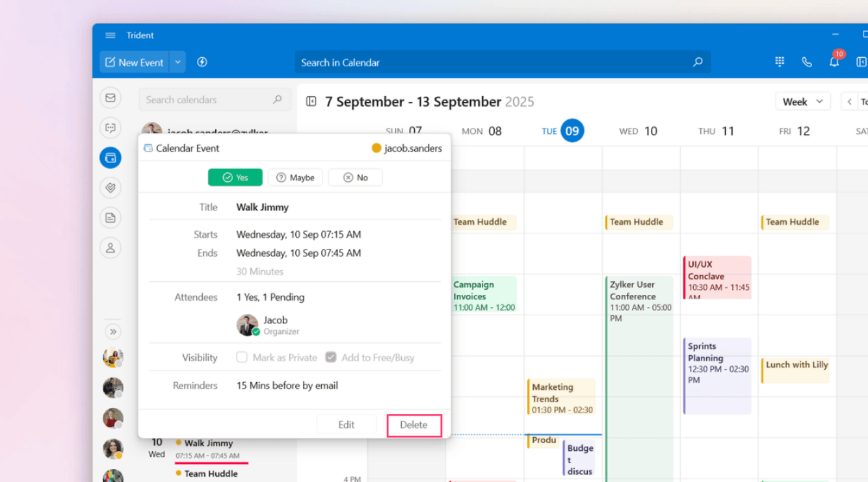The height and width of the screenshot is (482, 868).
Task: Open Monday's Team Huddle event
Action: click(x=483, y=222)
